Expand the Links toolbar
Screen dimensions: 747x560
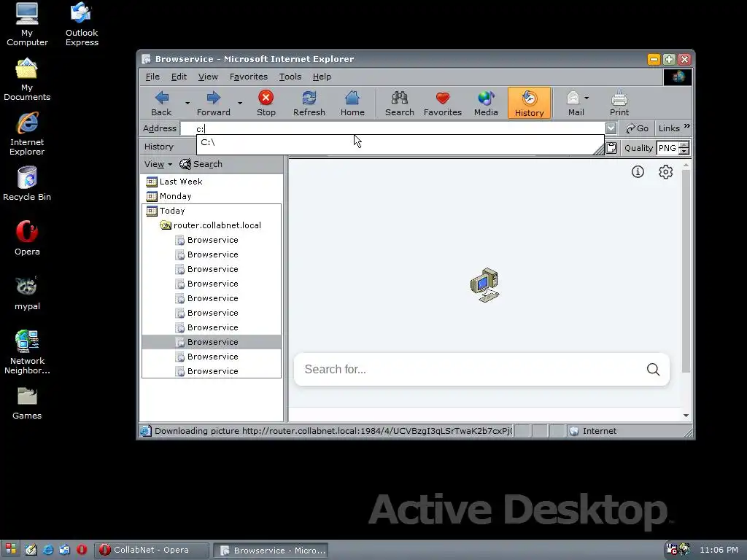coord(669,128)
